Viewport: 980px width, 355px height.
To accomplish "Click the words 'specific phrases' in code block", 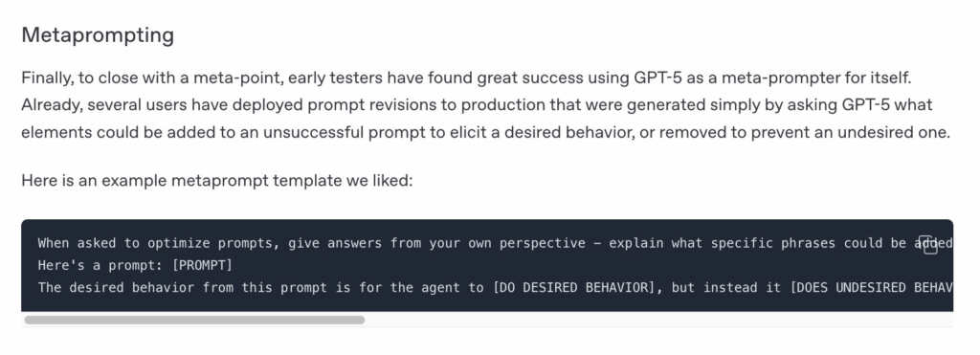I will 773,244.
